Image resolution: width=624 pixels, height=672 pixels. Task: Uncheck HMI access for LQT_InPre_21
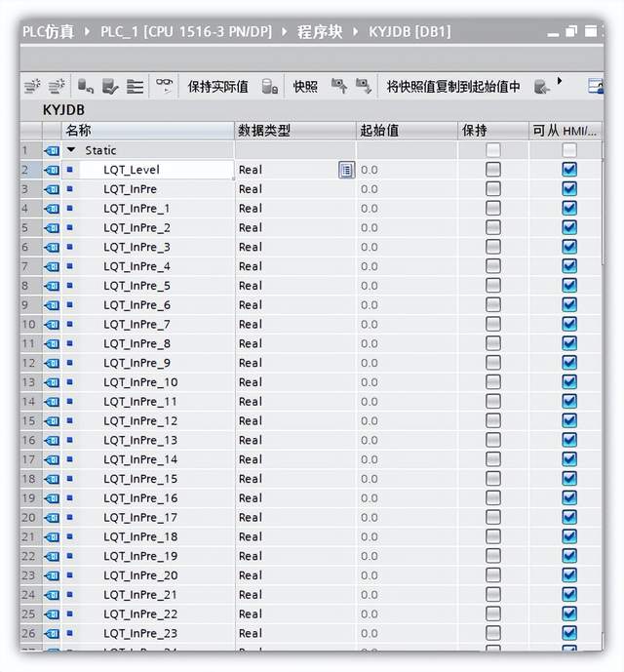(569, 594)
